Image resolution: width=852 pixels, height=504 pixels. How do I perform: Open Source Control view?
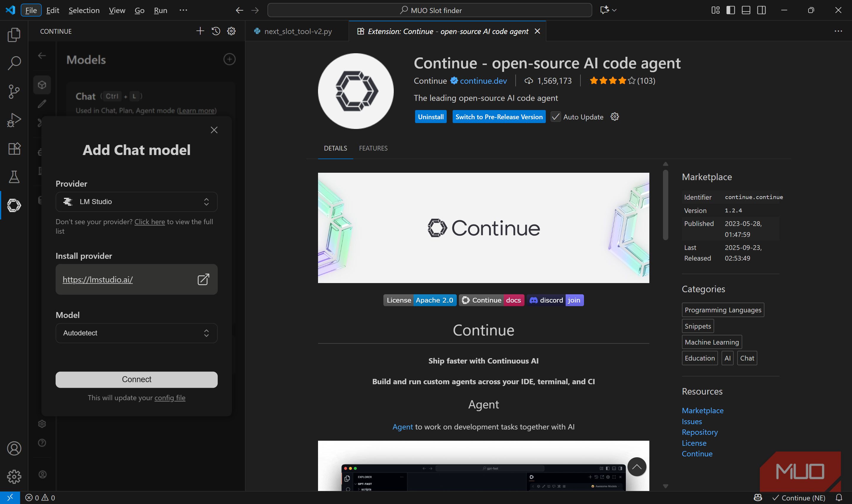pyautogui.click(x=14, y=91)
